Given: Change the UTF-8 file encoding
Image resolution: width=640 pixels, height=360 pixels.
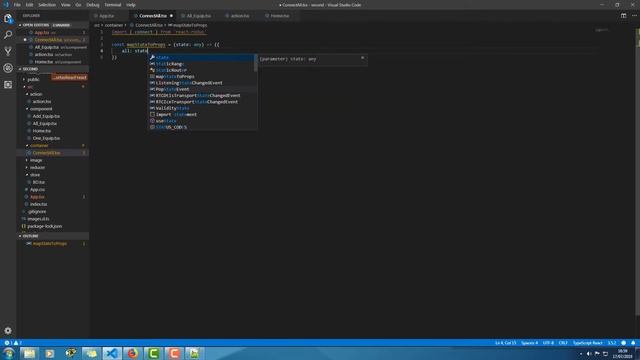Looking at the screenshot, I should pos(548,343).
